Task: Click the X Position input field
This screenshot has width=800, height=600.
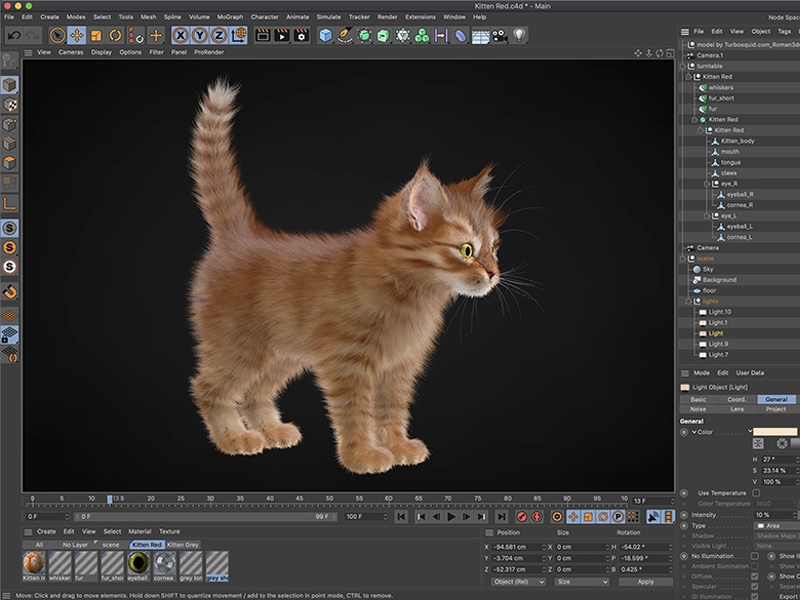Action: coord(518,547)
